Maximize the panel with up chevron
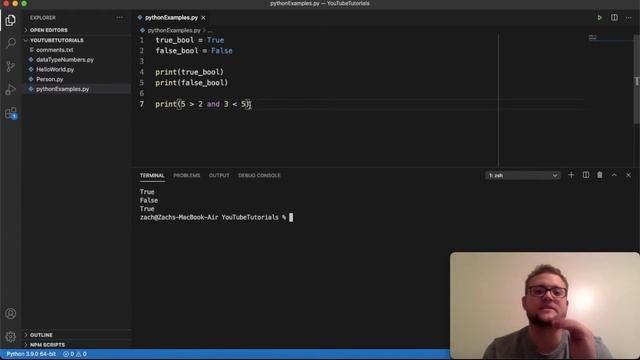Image resolution: width=640 pixels, height=360 pixels. tap(614, 175)
